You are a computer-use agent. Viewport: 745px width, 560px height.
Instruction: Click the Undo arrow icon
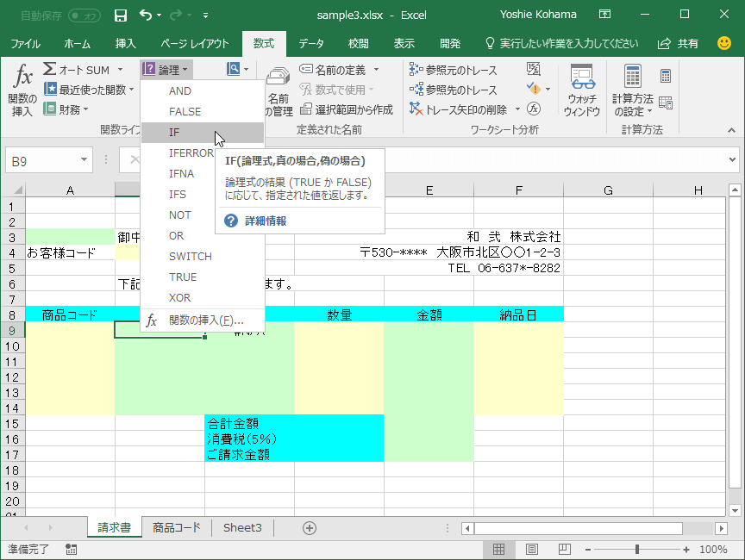(x=146, y=16)
